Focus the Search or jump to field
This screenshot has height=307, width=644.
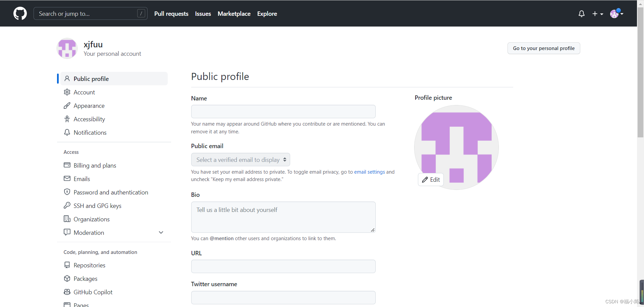[x=91, y=13]
